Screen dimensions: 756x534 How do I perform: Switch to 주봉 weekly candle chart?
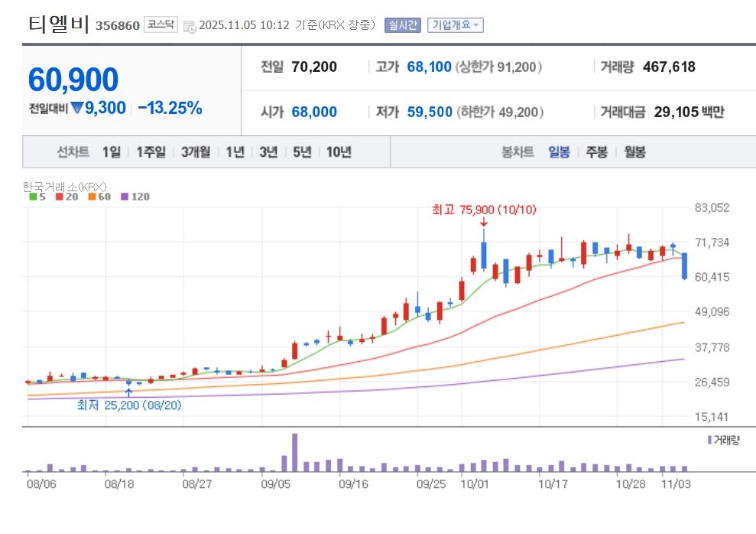[596, 152]
